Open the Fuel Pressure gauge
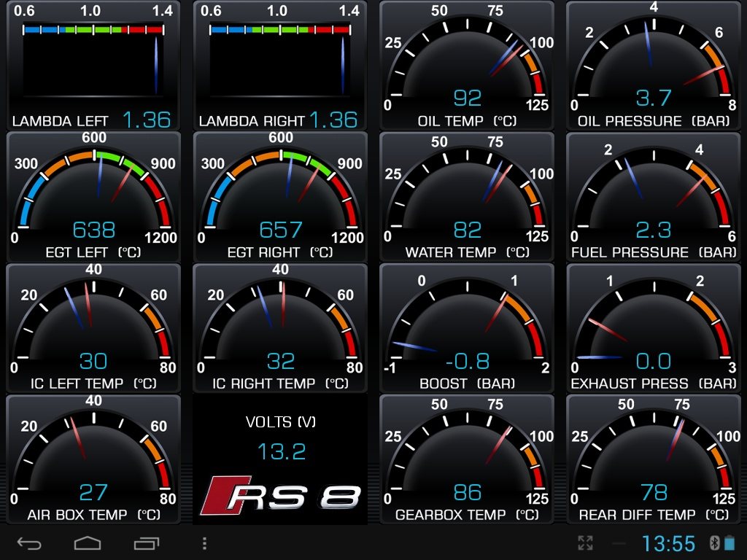 coord(654,197)
